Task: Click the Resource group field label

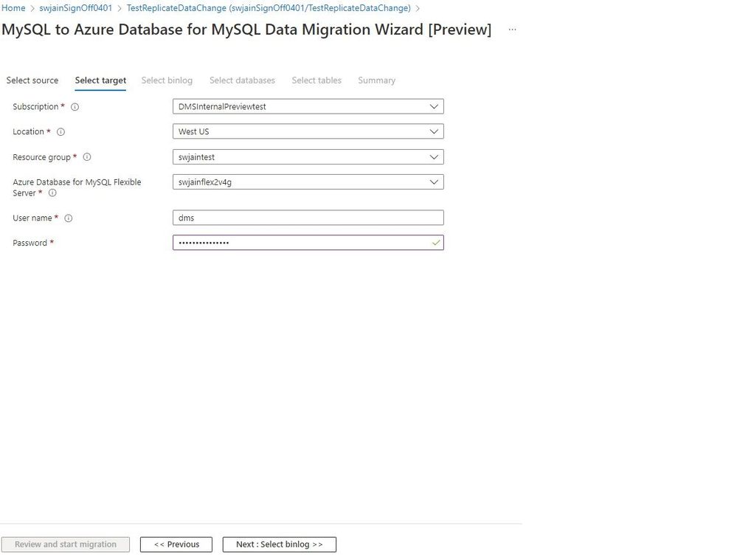Action: [41, 157]
